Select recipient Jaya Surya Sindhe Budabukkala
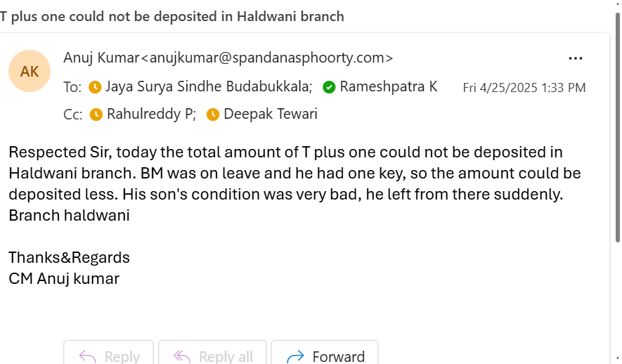This screenshot has height=364, width=622. [x=209, y=87]
